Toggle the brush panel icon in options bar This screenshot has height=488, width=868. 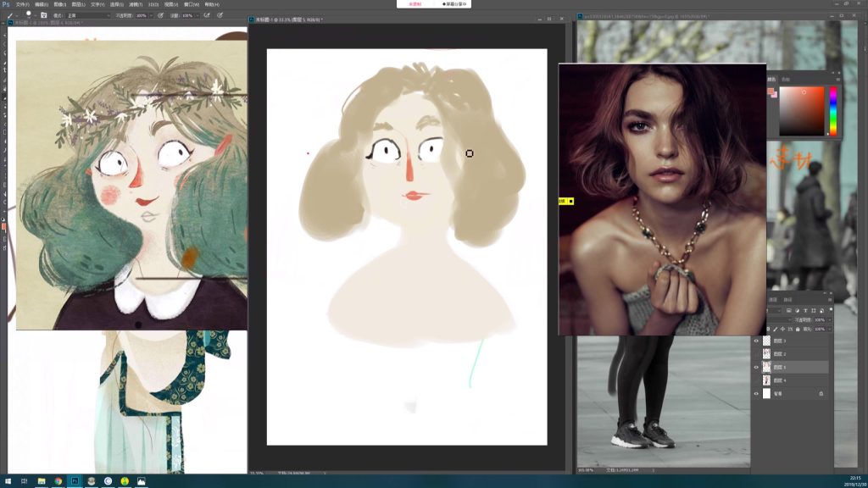[x=42, y=14]
